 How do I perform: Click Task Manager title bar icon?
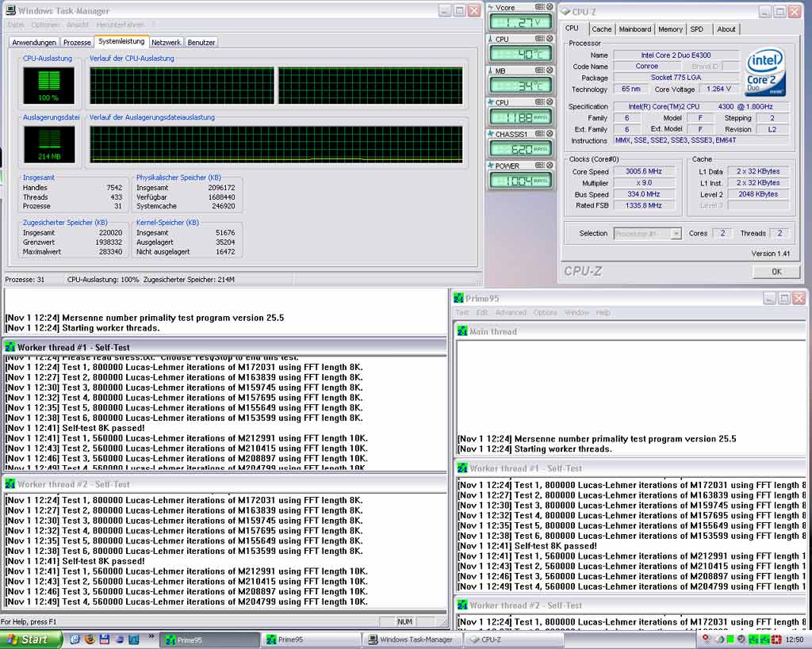pos(10,10)
